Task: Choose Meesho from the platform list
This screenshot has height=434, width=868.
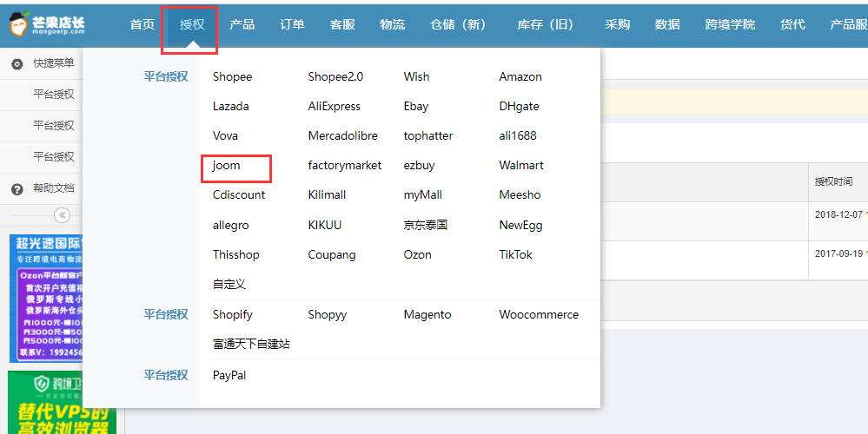Action: tap(520, 194)
